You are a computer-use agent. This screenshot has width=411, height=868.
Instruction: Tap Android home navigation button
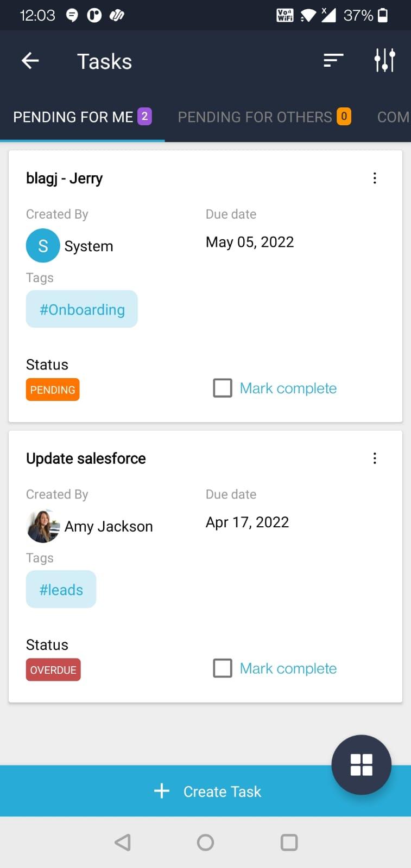(205, 842)
